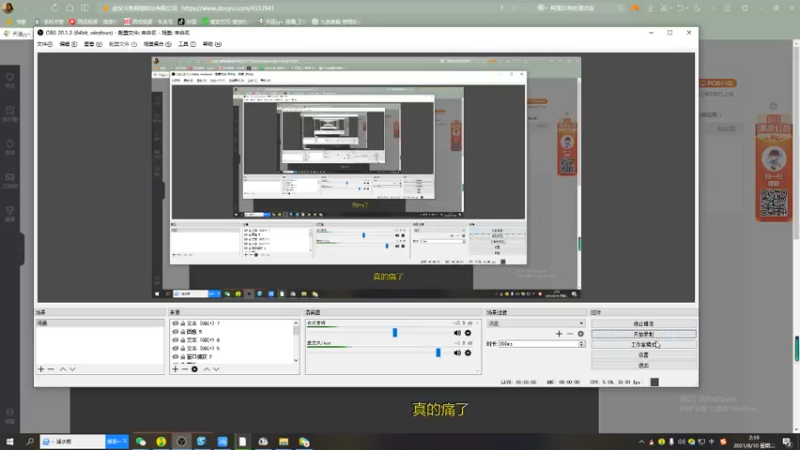
Task: Click desktop audio volume slider handle
Action: click(394, 333)
